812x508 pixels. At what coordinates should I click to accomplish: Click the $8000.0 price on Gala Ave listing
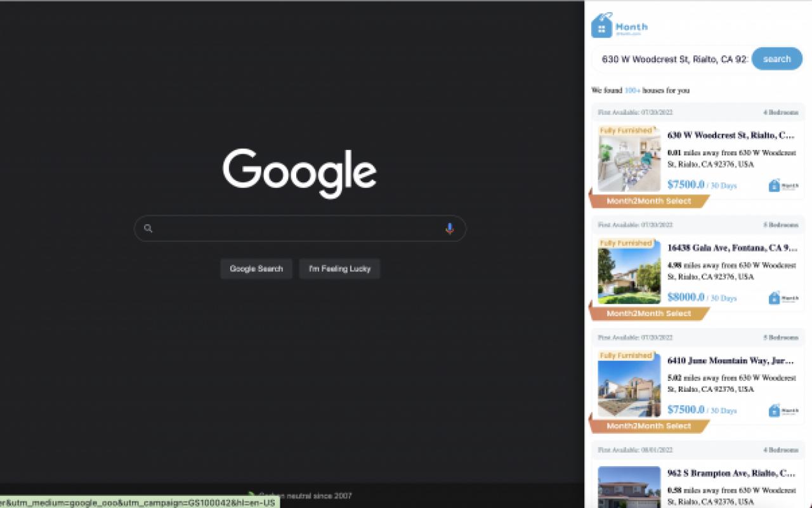686,297
